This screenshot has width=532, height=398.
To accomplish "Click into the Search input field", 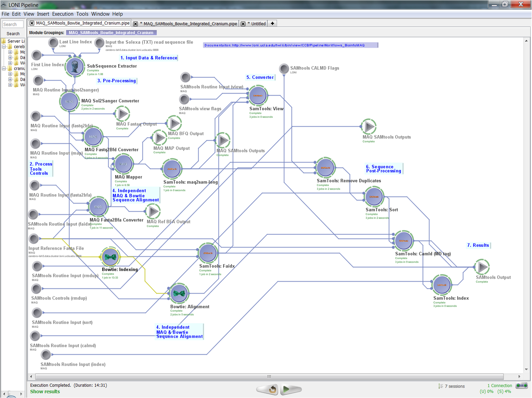I will [13, 24].
